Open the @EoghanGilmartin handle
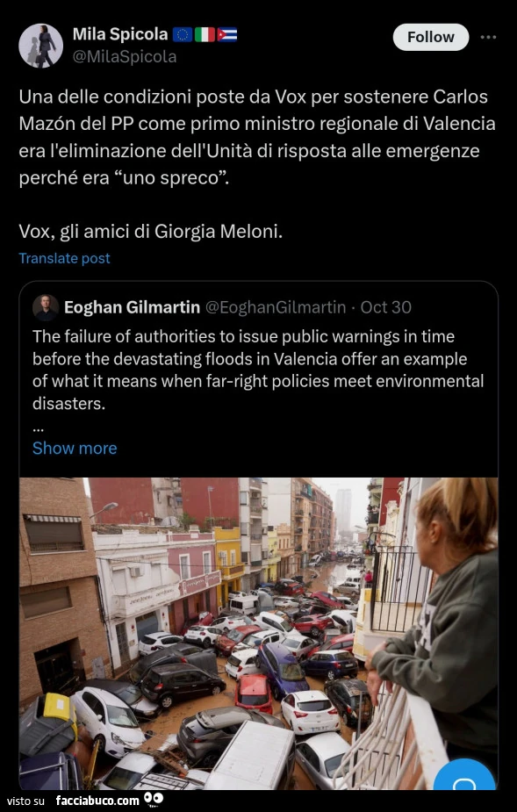Viewport: 517px width, 812px height. pyautogui.click(x=276, y=307)
